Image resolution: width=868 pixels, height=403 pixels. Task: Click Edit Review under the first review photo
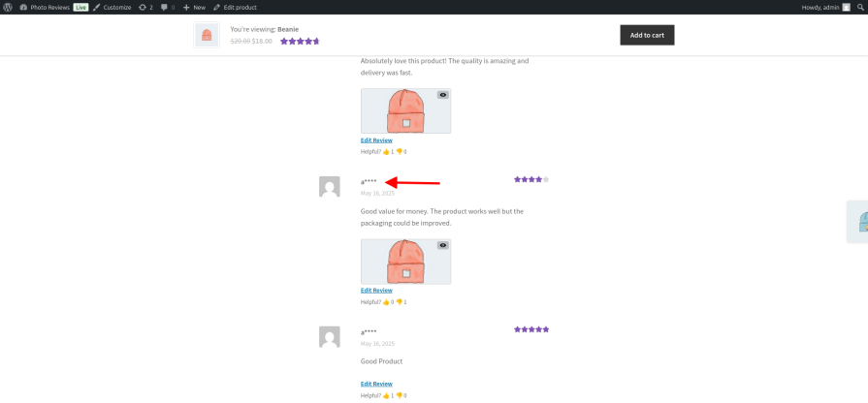tap(376, 139)
